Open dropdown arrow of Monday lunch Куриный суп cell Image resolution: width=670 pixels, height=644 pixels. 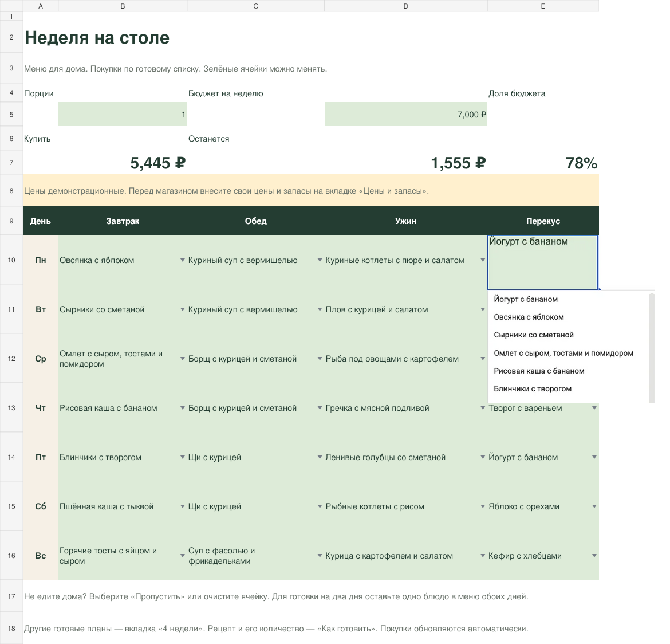coord(320,260)
